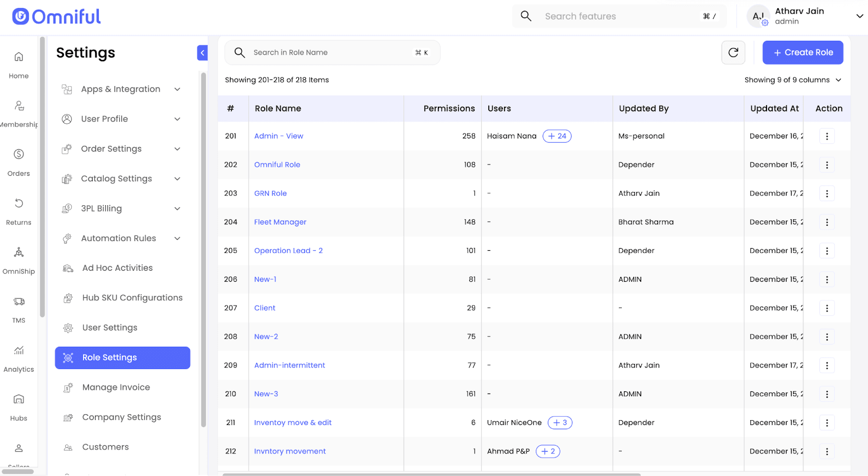The width and height of the screenshot is (868, 476).
Task: Click the Search in Role Name field
Action: coord(332,53)
